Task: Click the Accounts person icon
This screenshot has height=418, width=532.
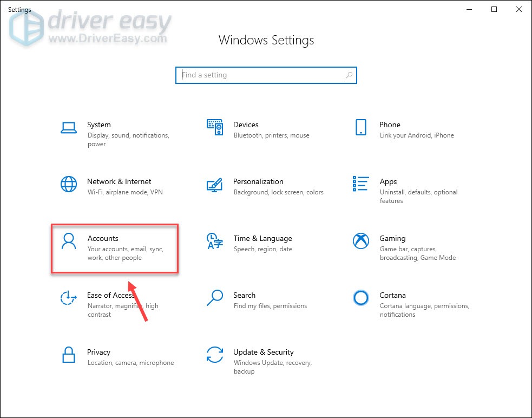Action: click(x=69, y=241)
